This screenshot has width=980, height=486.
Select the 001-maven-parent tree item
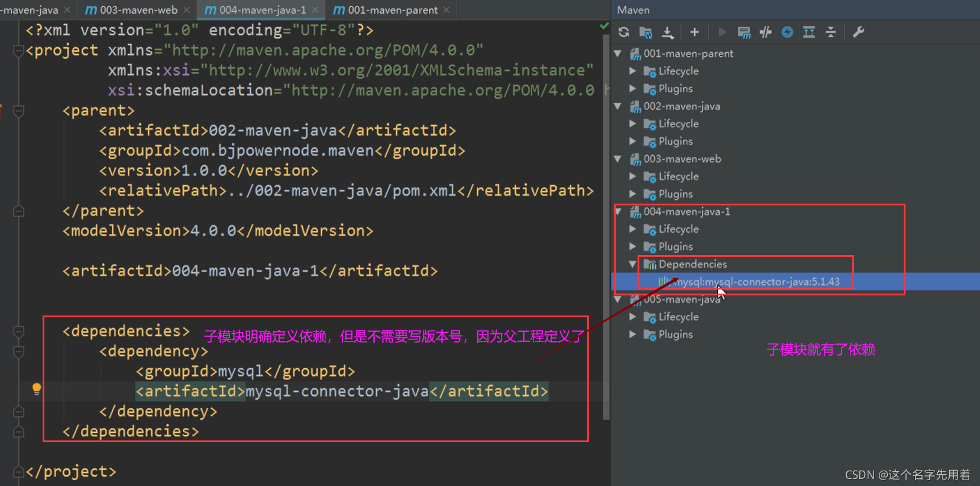click(x=688, y=53)
